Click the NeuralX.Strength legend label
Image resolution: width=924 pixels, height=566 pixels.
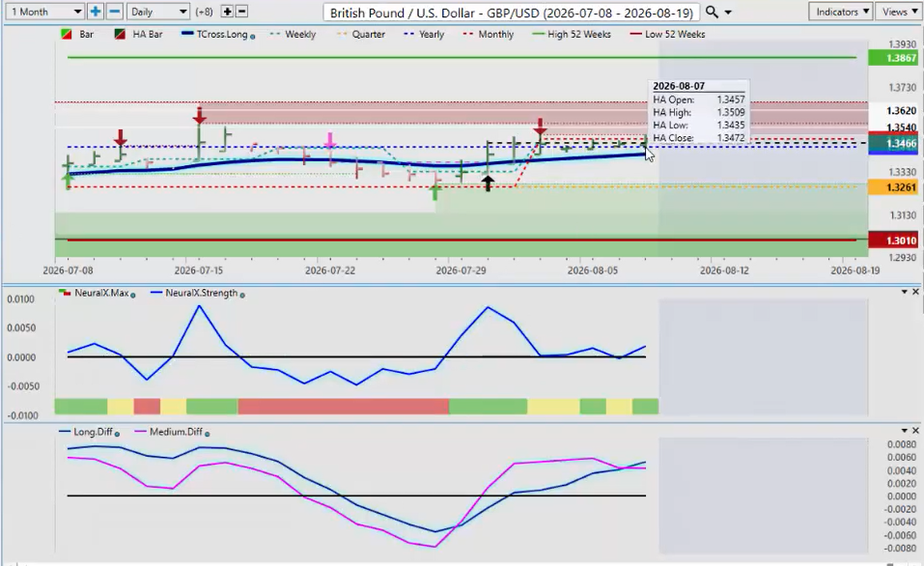point(202,293)
